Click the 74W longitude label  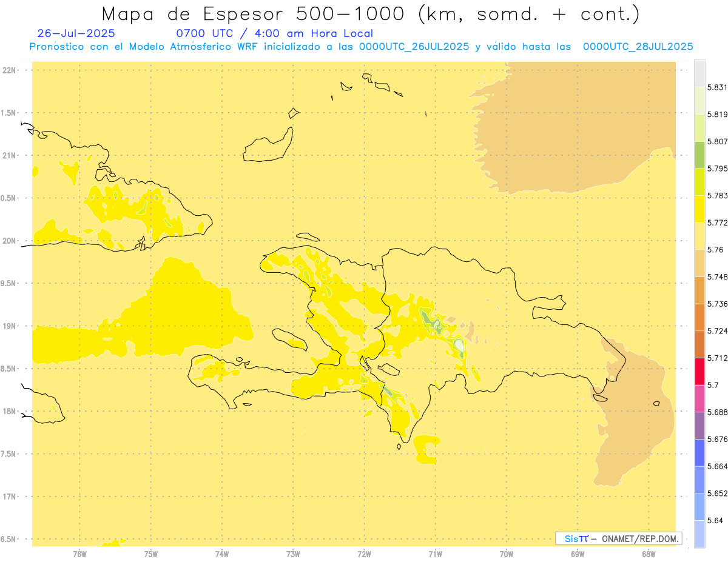(x=222, y=554)
